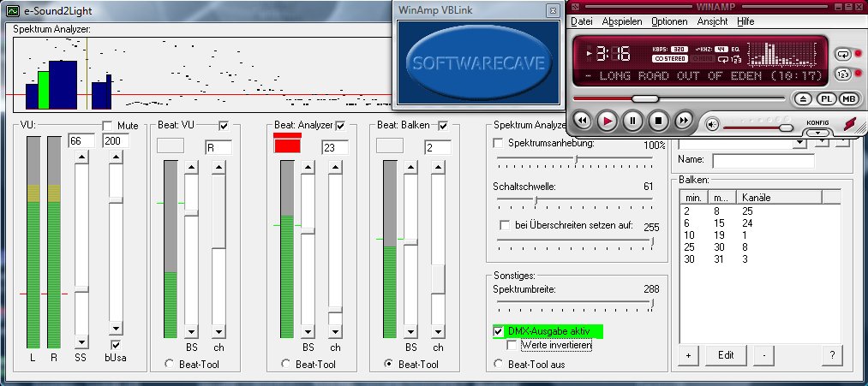Expand the KONFIG dropdown arrow in Winamp

818,133
